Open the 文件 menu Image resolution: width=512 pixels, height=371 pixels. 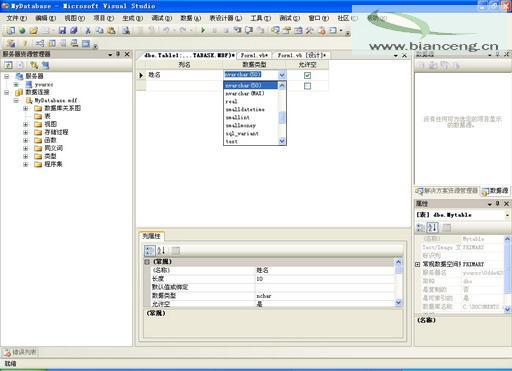(17, 18)
